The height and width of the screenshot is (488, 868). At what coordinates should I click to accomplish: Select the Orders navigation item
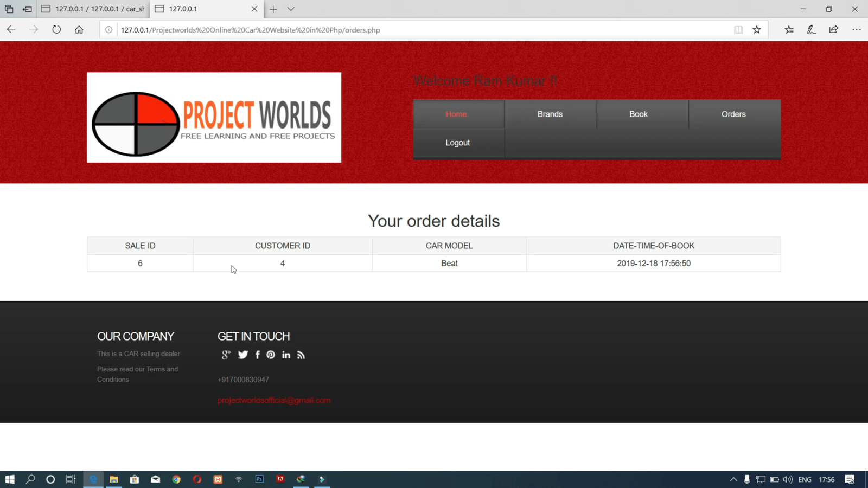(733, 114)
